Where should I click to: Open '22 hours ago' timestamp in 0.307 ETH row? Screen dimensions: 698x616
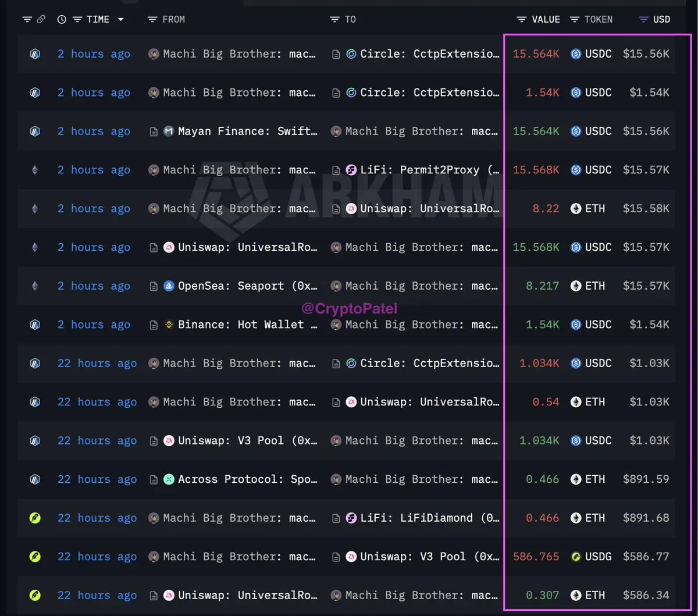click(x=97, y=595)
